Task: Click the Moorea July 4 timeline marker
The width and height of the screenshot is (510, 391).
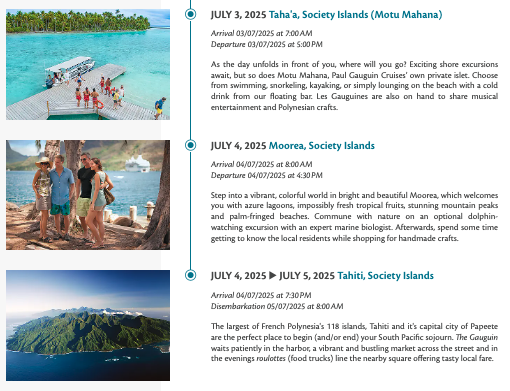Action: point(190,145)
